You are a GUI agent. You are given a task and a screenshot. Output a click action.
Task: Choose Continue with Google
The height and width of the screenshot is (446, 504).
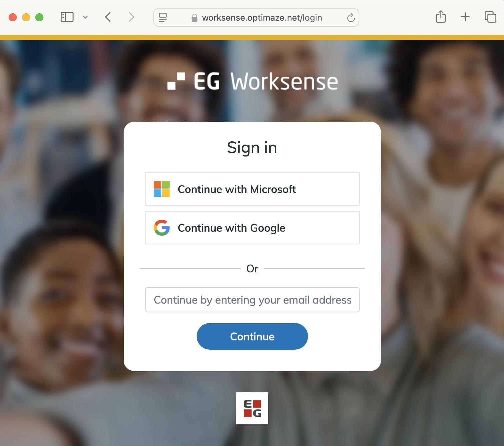[252, 228]
